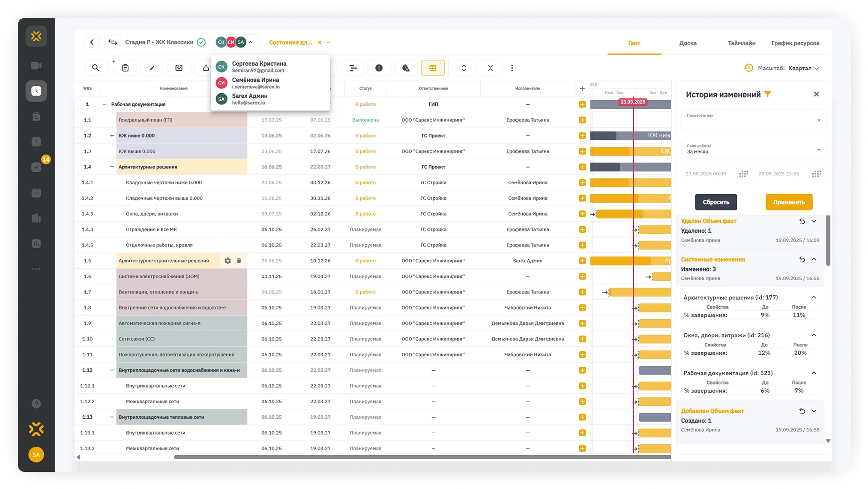
Task: Open the Пользователи dropdown
Action: click(x=754, y=120)
